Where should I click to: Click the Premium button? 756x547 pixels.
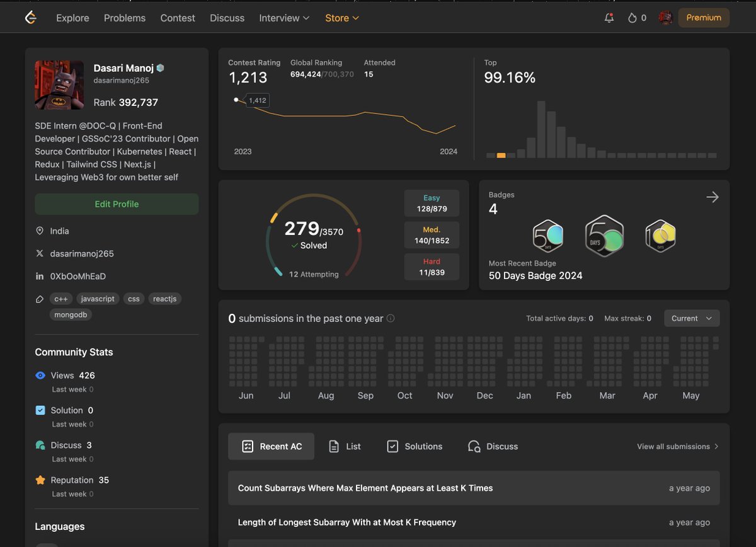pyautogui.click(x=704, y=18)
